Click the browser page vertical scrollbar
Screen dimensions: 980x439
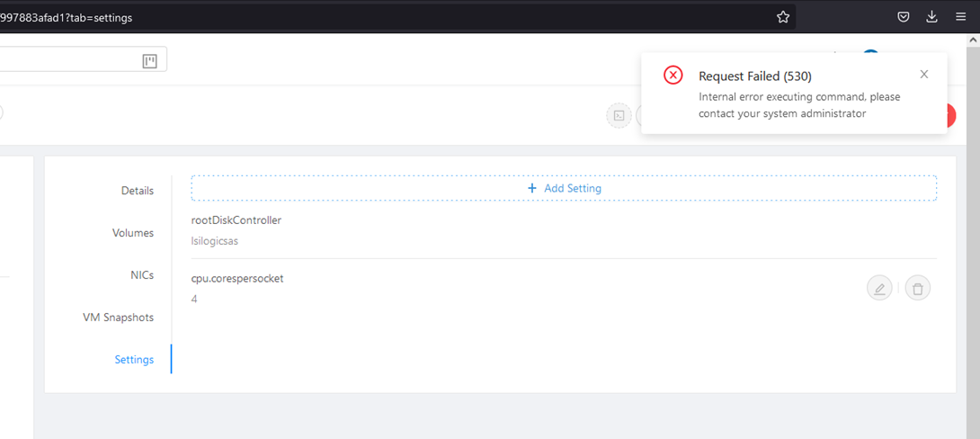973,244
